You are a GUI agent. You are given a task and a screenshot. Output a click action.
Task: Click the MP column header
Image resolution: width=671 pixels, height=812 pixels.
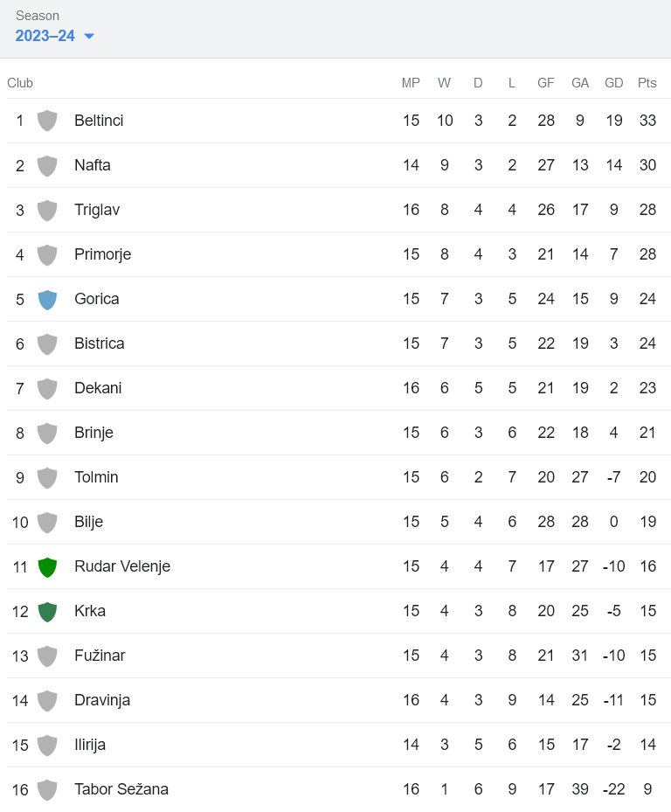click(411, 83)
